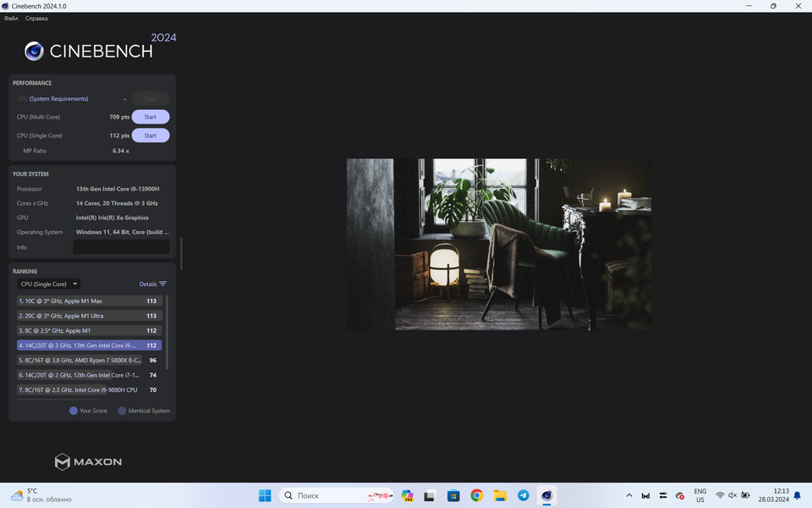Start the CPU (Multi Core) benchmark
The width and height of the screenshot is (812, 508).
(150, 117)
